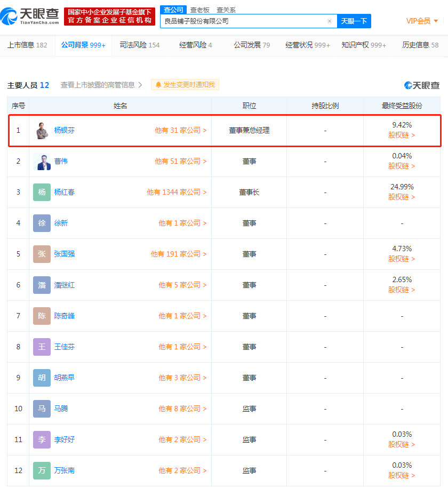Open the 历史信息 58 tab
This screenshot has width=448, height=488.
[420, 45]
